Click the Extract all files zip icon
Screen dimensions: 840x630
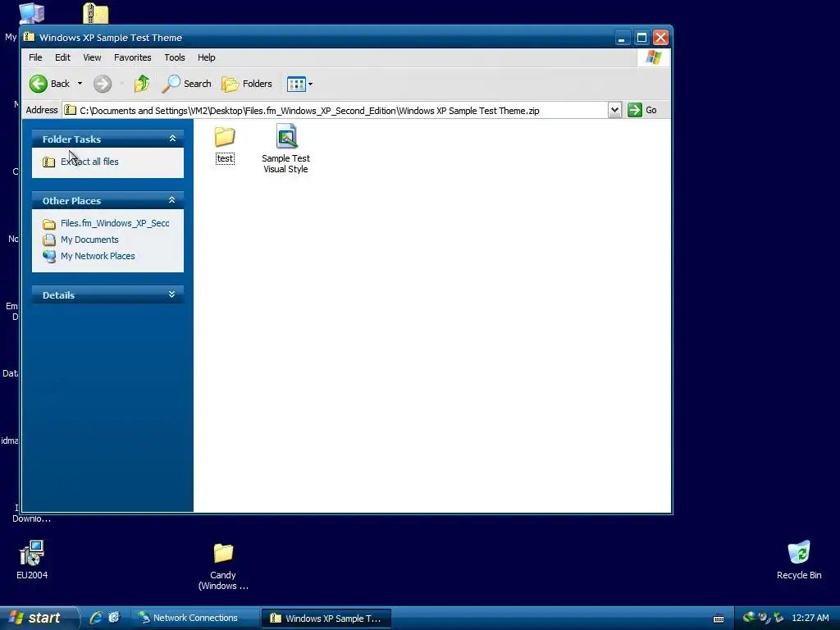tap(48, 162)
